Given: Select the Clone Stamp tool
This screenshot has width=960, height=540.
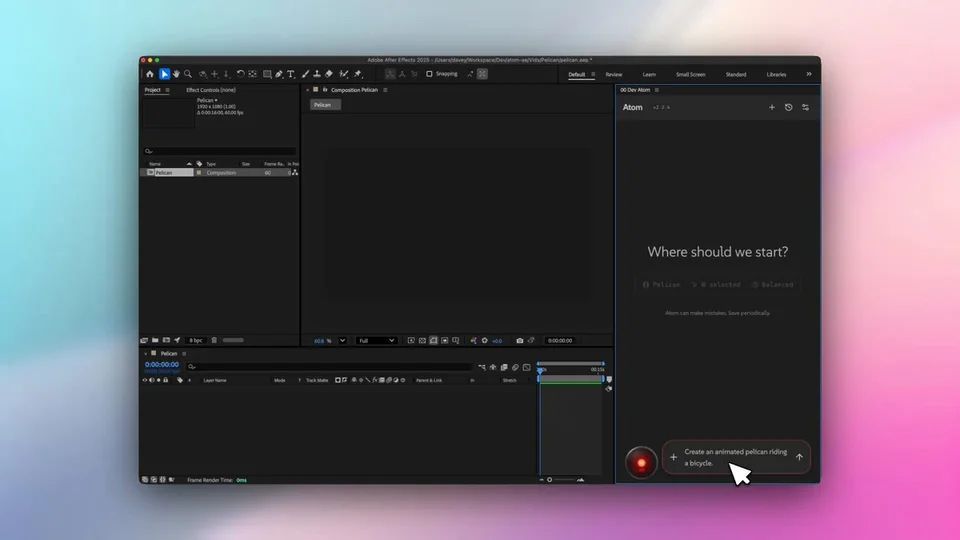Looking at the screenshot, I should (317, 74).
